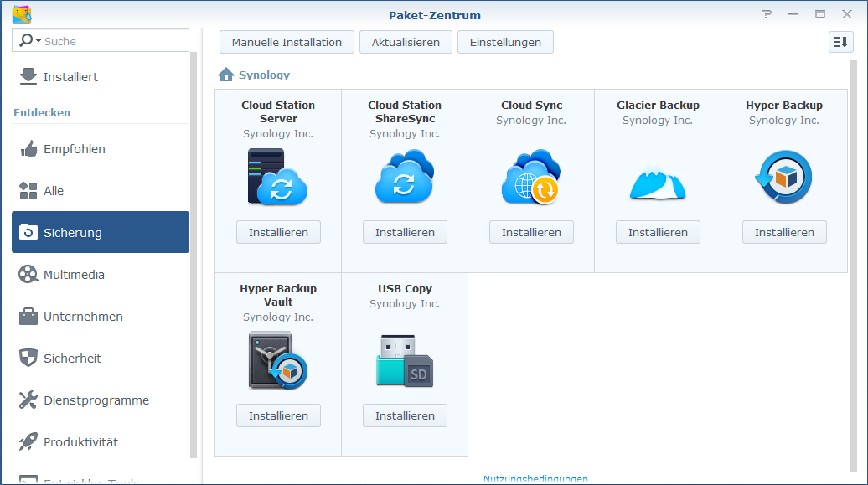This screenshot has height=485, width=868.
Task: Click the Unternehmen briefcase icon
Action: (x=28, y=316)
